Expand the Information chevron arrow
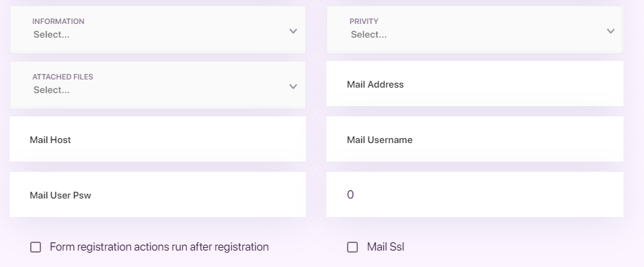This screenshot has width=644, height=267. [x=293, y=31]
